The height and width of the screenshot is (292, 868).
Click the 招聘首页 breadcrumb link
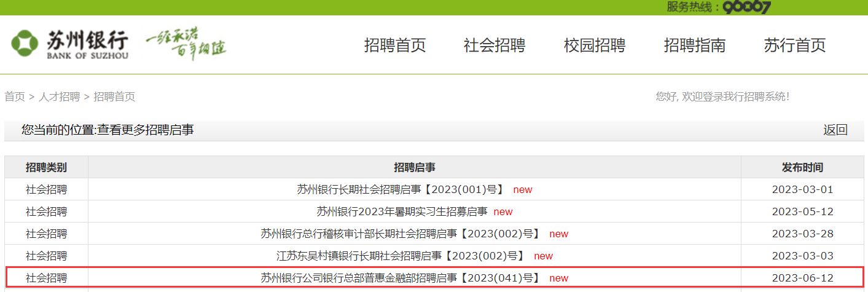pyautogui.click(x=114, y=97)
